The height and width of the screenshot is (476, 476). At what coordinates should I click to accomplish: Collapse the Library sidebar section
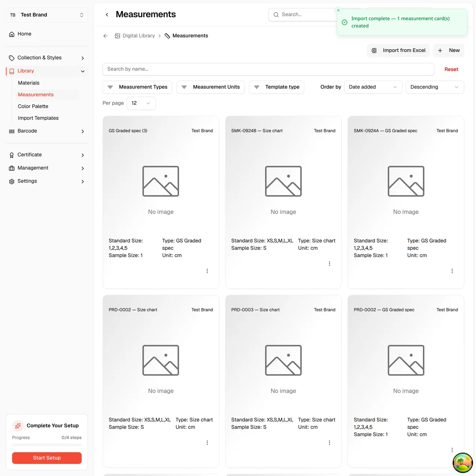click(x=47, y=71)
